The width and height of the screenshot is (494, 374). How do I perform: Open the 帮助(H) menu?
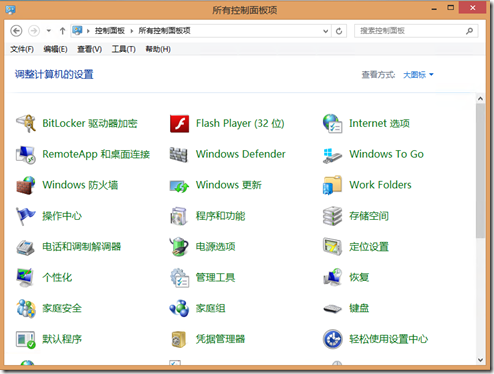(158, 49)
